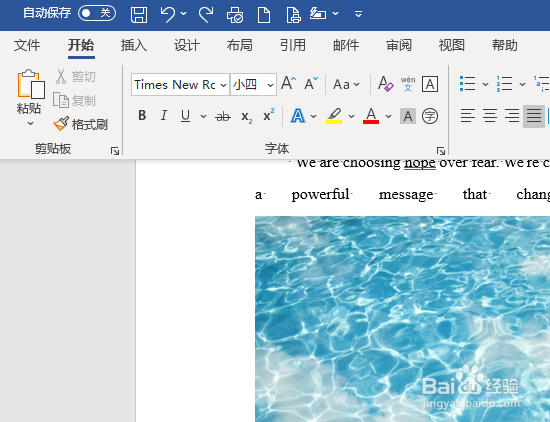Expand the paste options arrow
The width and height of the screenshot is (550, 422).
(31, 123)
